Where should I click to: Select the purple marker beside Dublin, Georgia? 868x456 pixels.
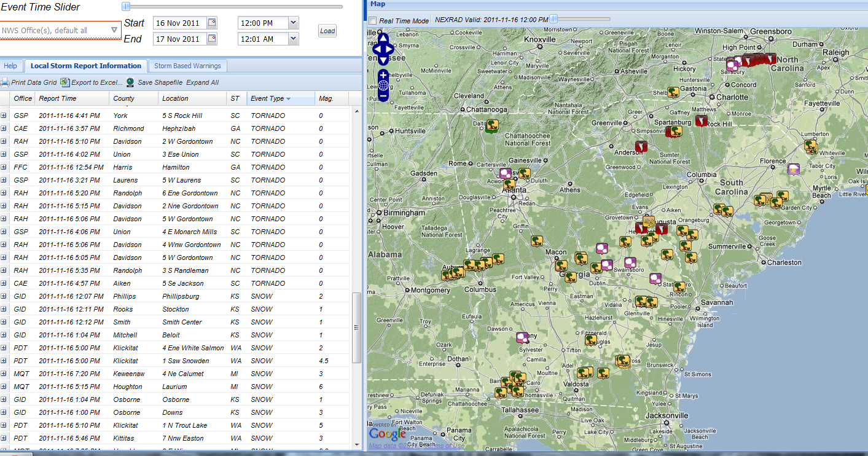click(x=607, y=265)
